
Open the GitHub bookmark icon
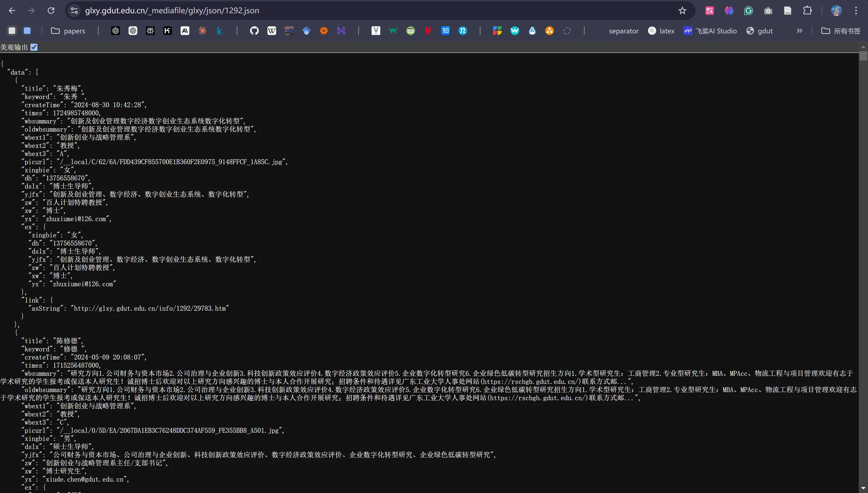click(x=254, y=31)
